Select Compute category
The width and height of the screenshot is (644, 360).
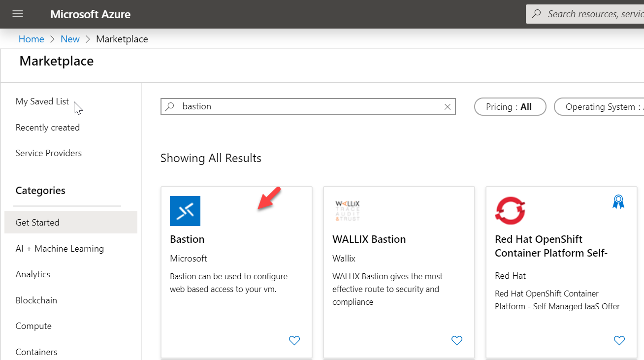[x=33, y=326]
